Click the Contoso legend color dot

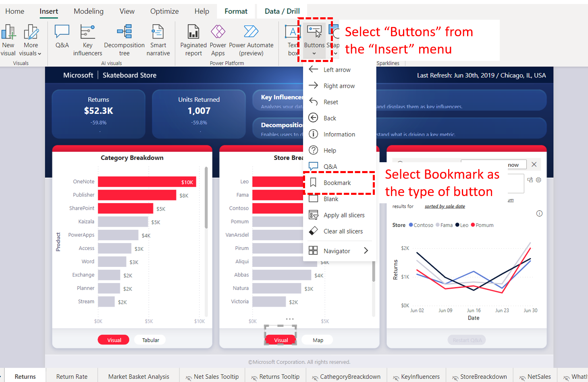pyautogui.click(x=411, y=225)
